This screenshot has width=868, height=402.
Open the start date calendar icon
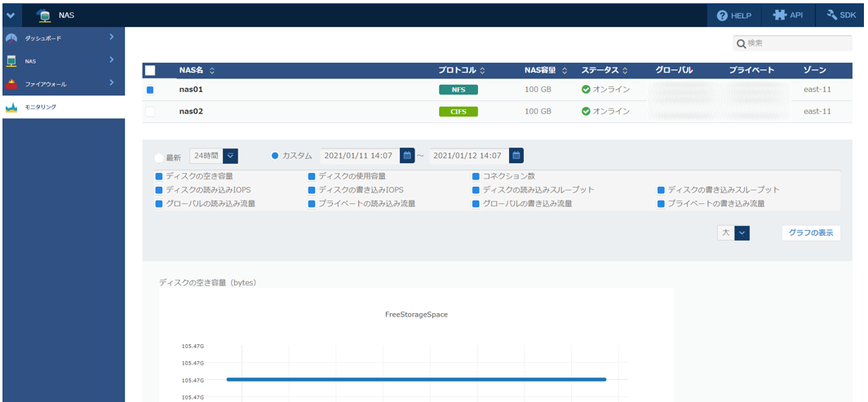click(x=407, y=156)
